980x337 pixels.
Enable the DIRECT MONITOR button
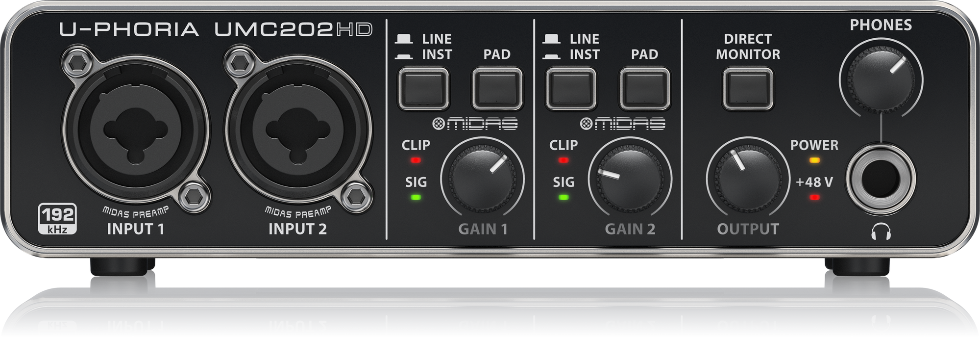pos(748,89)
